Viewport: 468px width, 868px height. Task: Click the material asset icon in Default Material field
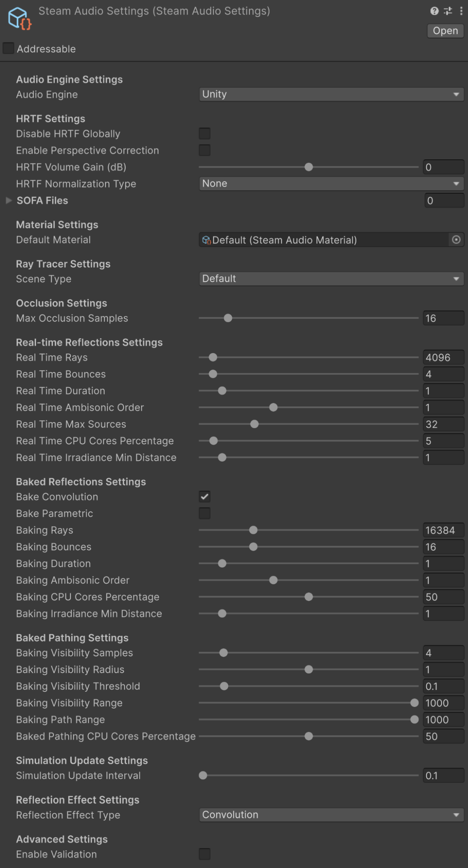[x=206, y=240]
